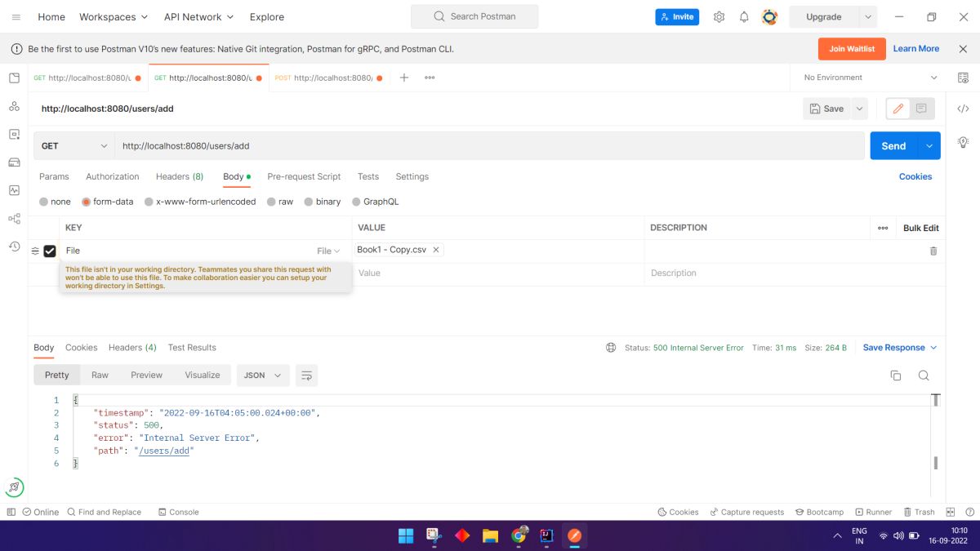
Task: Open JSON response format dropdown
Action: coord(263,375)
